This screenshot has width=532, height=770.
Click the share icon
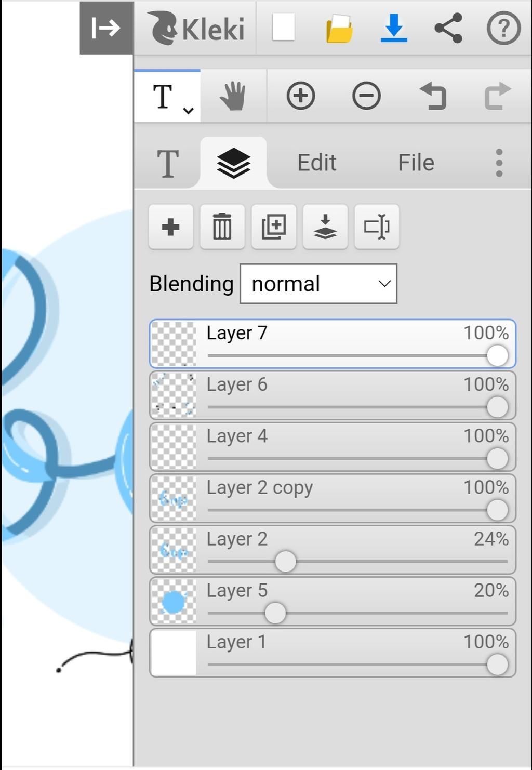[x=448, y=28]
